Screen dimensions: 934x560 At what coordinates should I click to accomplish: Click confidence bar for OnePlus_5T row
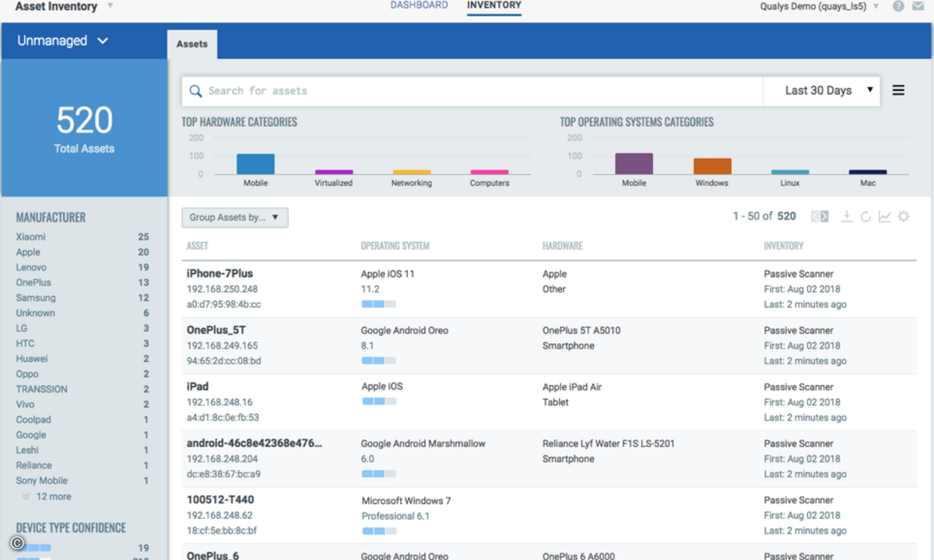[x=378, y=361]
